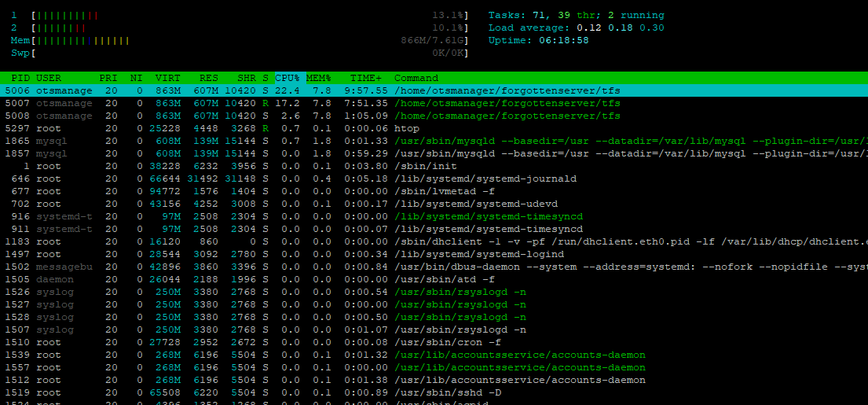Select the accounts-daemon row PID 1557
The width and height of the screenshot is (868, 405).
coord(434,367)
